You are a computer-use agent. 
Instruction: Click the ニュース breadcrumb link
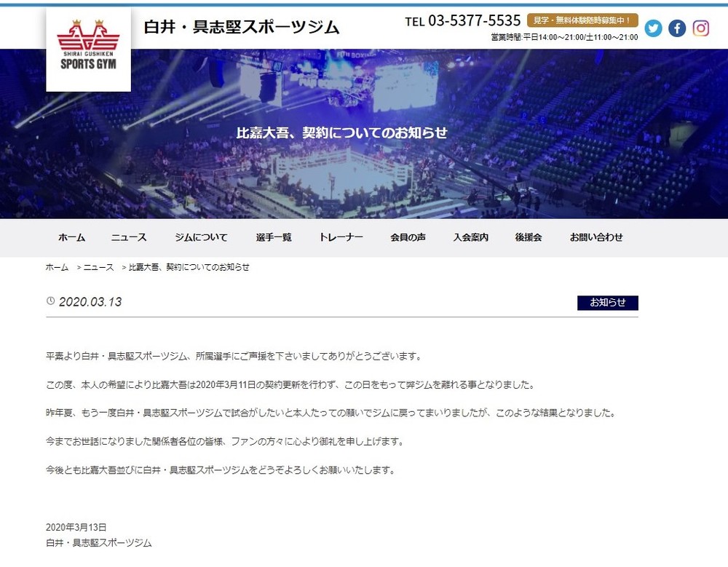98,267
